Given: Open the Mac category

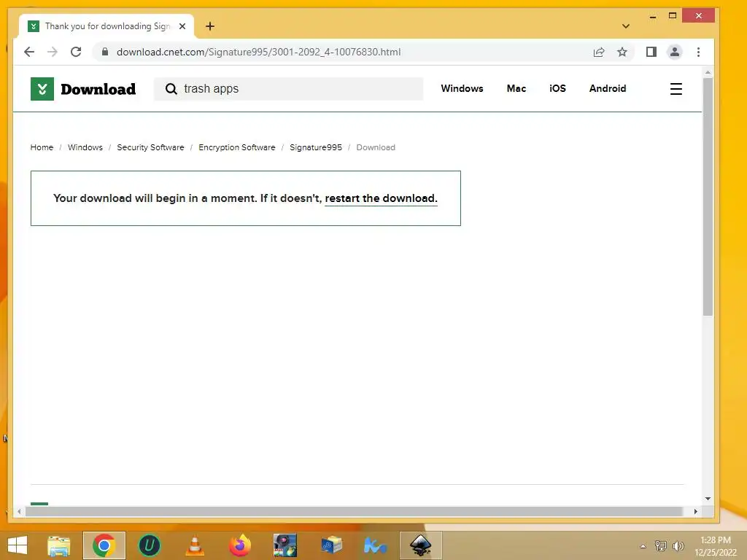Looking at the screenshot, I should 516,88.
